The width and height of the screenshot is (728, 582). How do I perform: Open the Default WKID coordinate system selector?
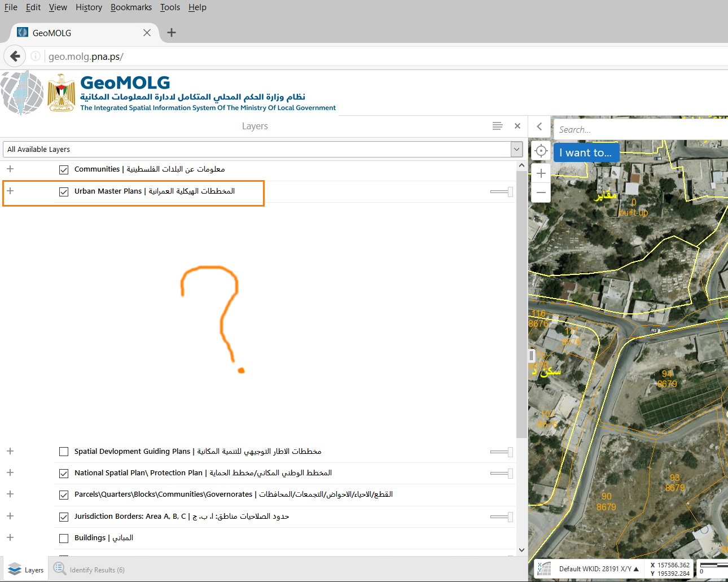coord(599,568)
